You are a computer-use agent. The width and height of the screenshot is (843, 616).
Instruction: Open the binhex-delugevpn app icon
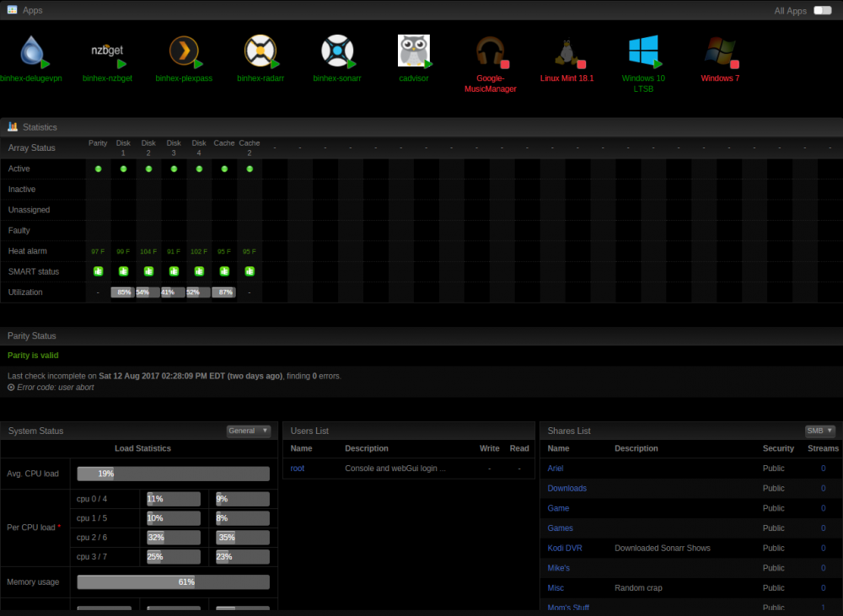coord(32,51)
